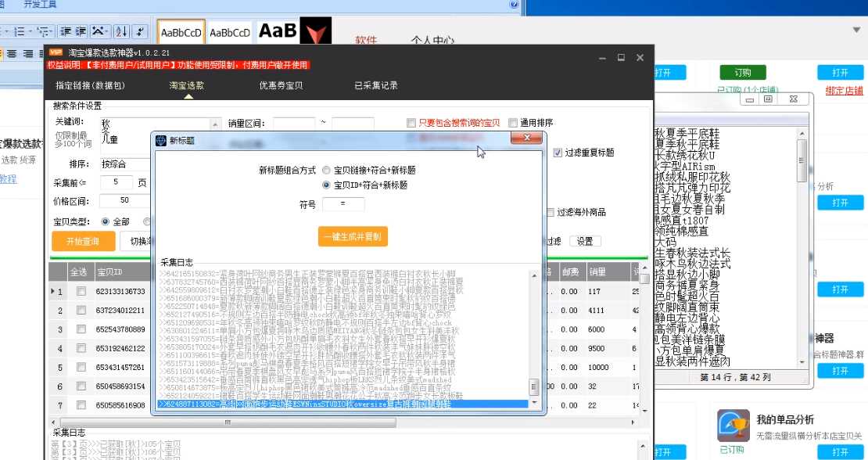868x460 pixels.
Task: Tick the checkbox for row 650585616908
Action: tap(81, 404)
